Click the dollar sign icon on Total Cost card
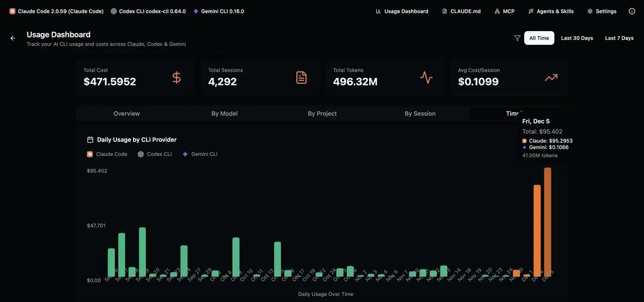 click(x=177, y=77)
